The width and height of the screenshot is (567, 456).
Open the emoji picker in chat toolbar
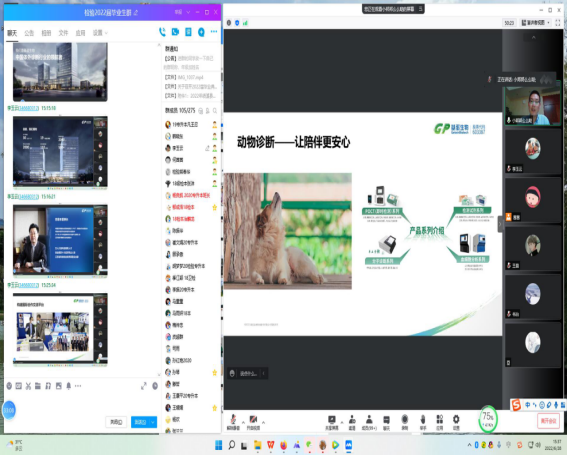tap(9, 386)
